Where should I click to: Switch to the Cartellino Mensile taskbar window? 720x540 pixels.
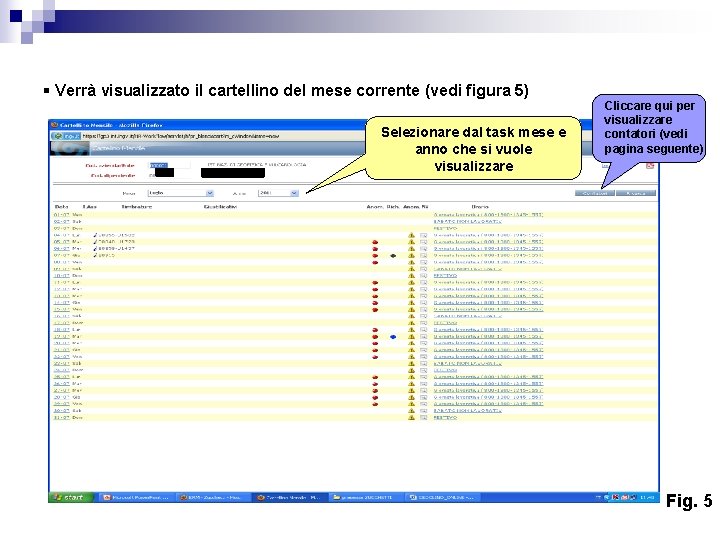[290, 498]
